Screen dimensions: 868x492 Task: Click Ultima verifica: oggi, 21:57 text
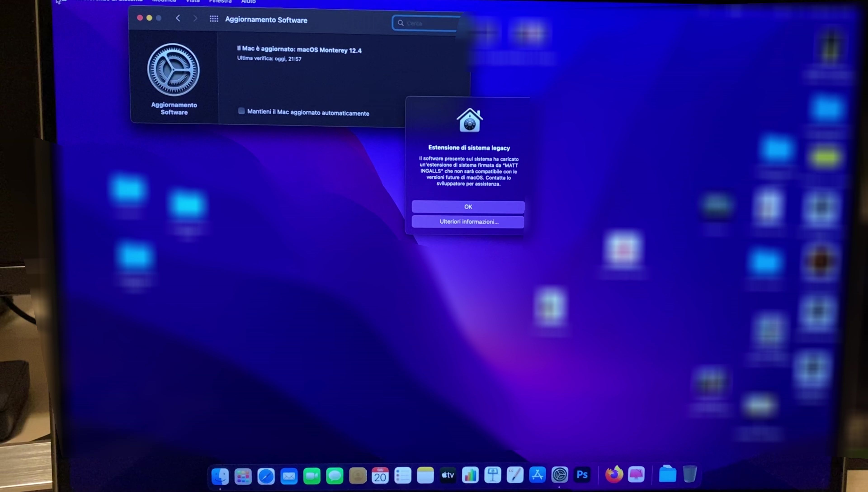tap(269, 59)
